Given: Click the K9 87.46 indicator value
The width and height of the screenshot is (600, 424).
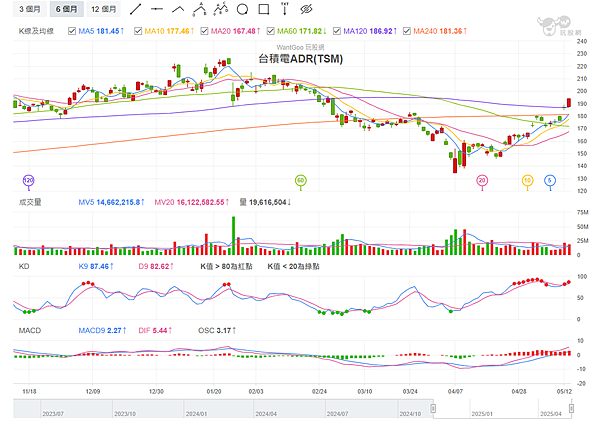Looking at the screenshot, I should [x=96, y=266].
